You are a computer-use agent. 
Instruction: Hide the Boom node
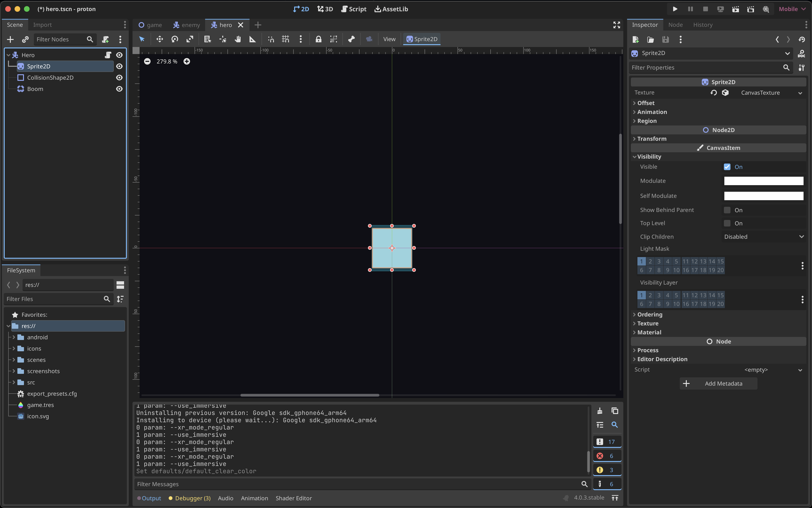pos(119,89)
